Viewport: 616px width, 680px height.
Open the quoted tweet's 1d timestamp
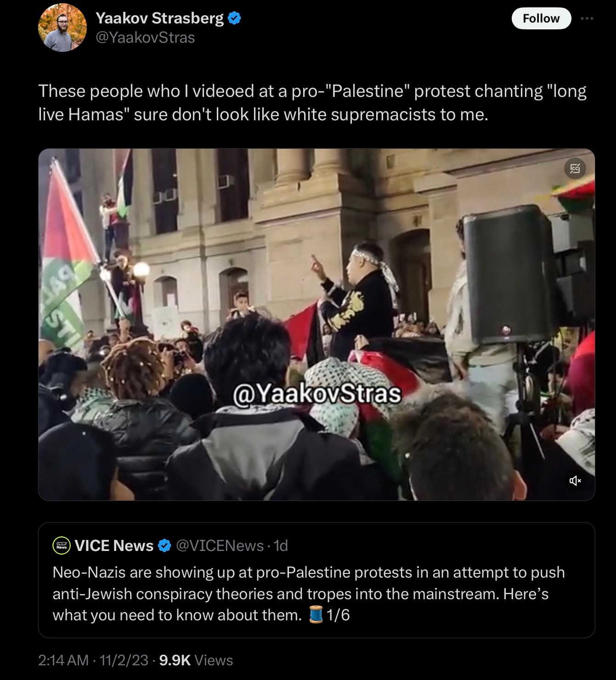point(280,545)
